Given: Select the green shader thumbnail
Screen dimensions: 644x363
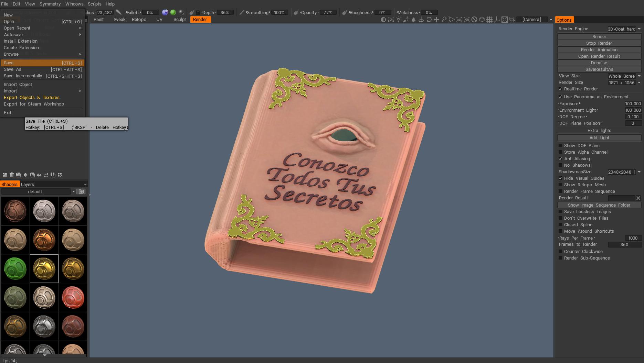Looking at the screenshot, I should point(15,269).
